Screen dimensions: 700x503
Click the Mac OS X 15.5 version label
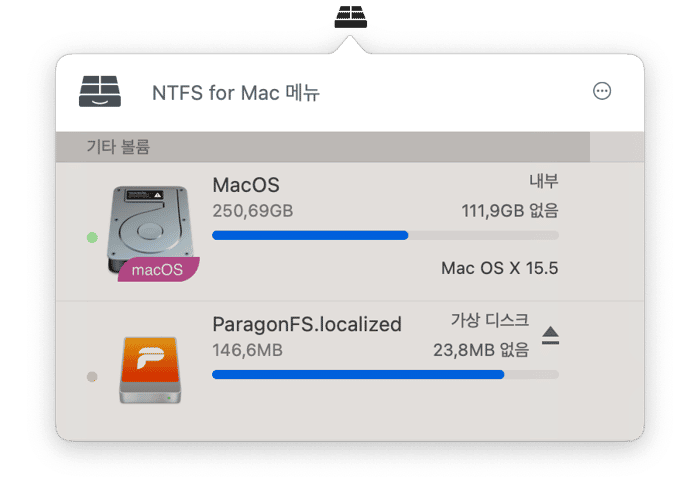pos(500,268)
